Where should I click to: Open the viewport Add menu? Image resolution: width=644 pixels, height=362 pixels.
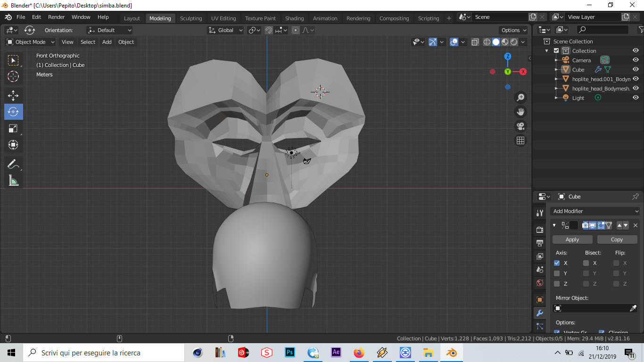pos(107,42)
